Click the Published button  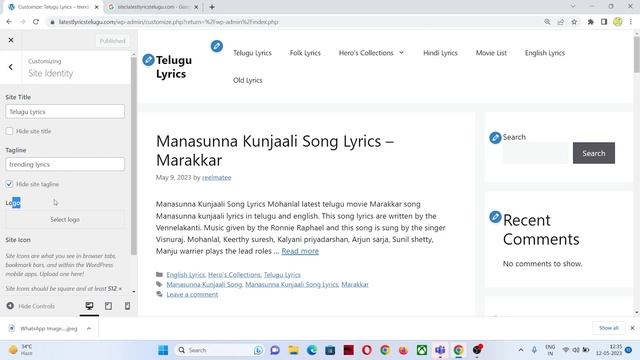click(112, 41)
